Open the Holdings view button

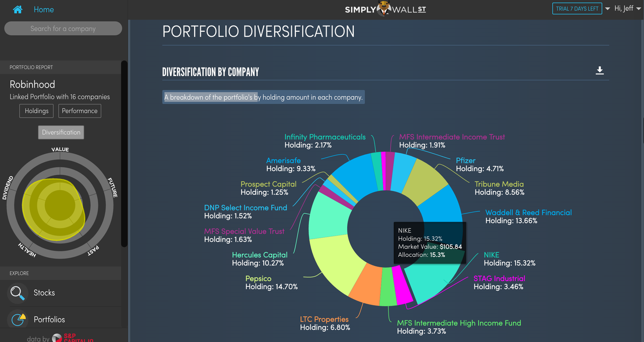coord(37,111)
